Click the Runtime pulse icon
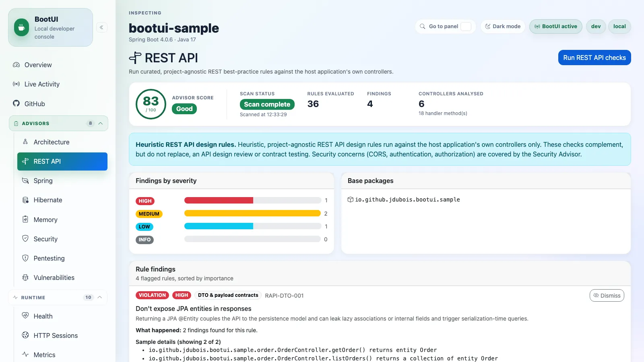This screenshot has width=644, height=362. coord(15,297)
